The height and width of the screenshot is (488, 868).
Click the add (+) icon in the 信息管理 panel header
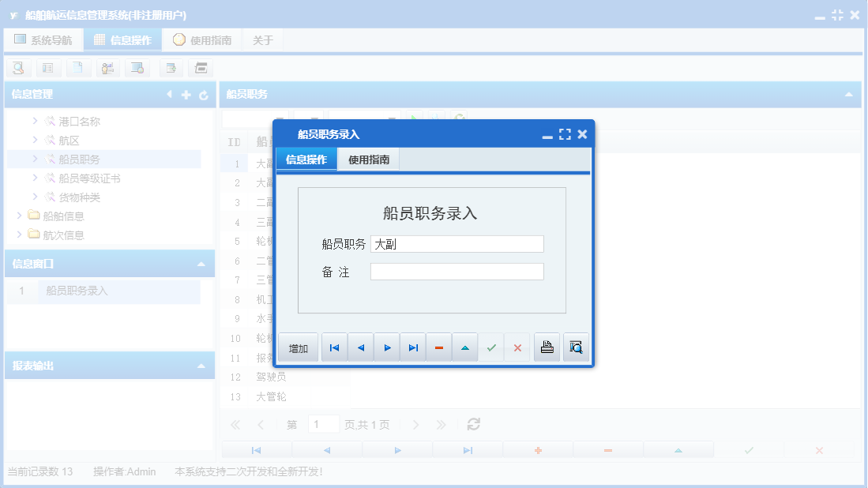click(x=186, y=94)
